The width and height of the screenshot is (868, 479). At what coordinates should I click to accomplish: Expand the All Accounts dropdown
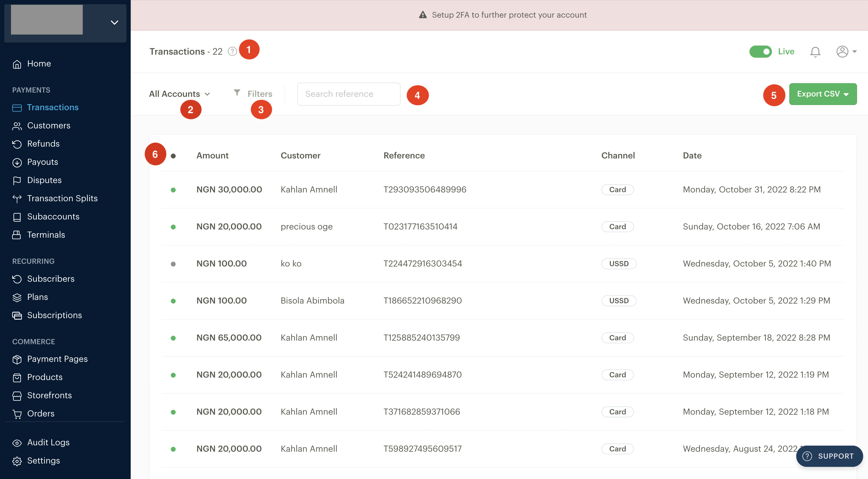[180, 93]
